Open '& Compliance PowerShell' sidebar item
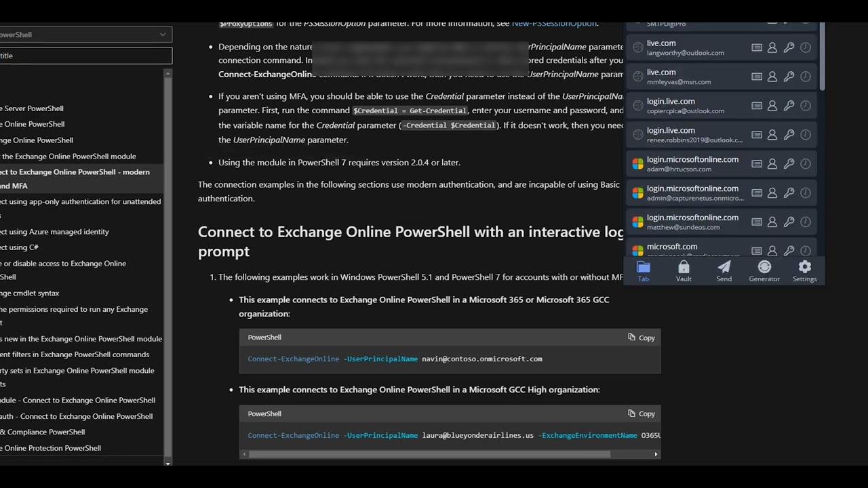868x488 pixels. point(43,432)
